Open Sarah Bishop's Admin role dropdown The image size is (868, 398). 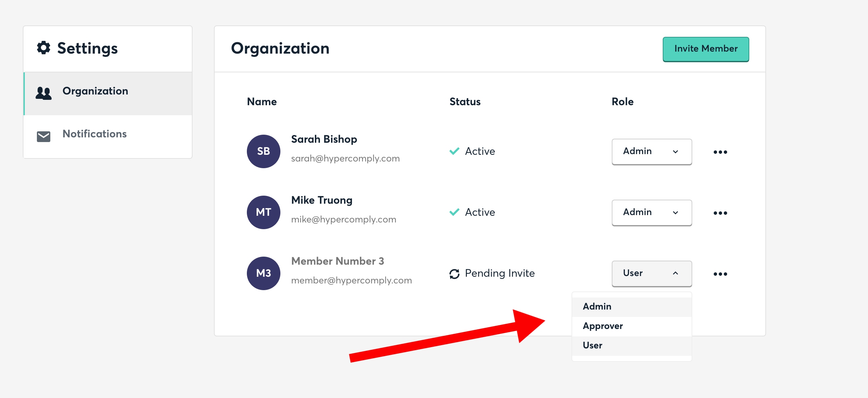tap(651, 151)
